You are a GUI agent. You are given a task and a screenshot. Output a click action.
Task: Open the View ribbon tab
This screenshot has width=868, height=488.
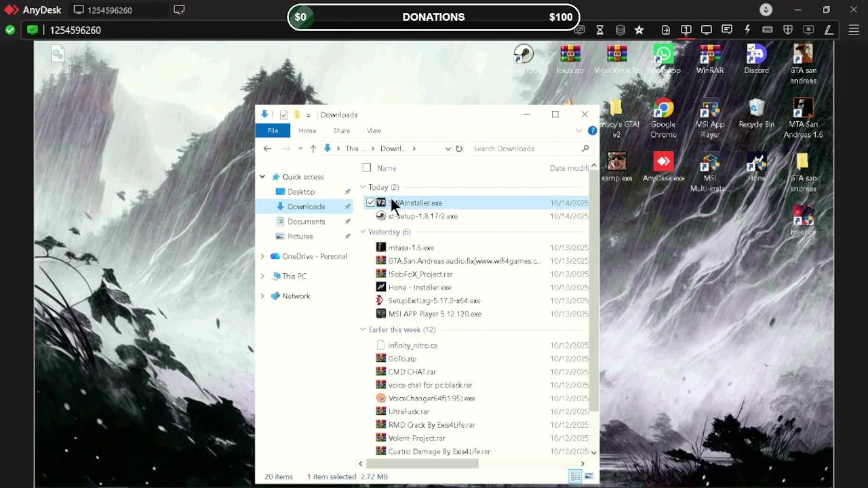(374, 130)
